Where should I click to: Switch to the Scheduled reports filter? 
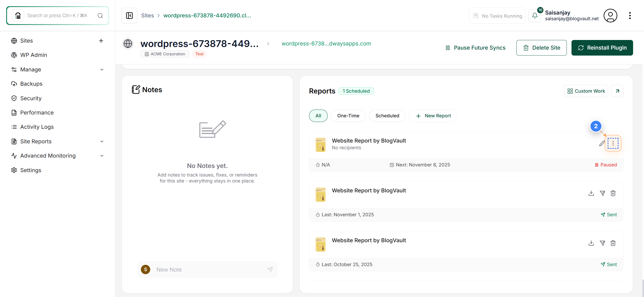click(x=387, y=116)
